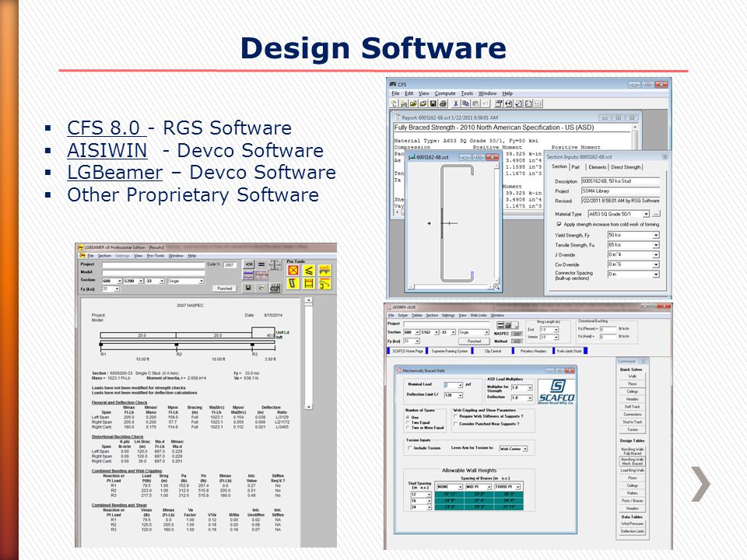This screenshot has height=560, width=747.
Task: Click the copy icon in CFS toolbar
Action: (x=465, y=103)
